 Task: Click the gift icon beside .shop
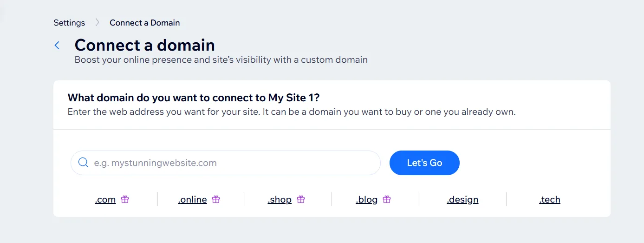[x=301, y=199]
